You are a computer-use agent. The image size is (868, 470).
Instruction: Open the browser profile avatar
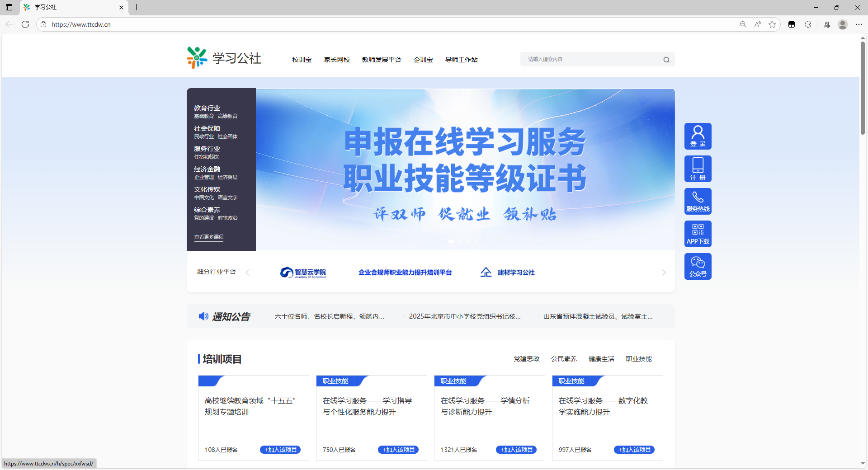point(843,24)
